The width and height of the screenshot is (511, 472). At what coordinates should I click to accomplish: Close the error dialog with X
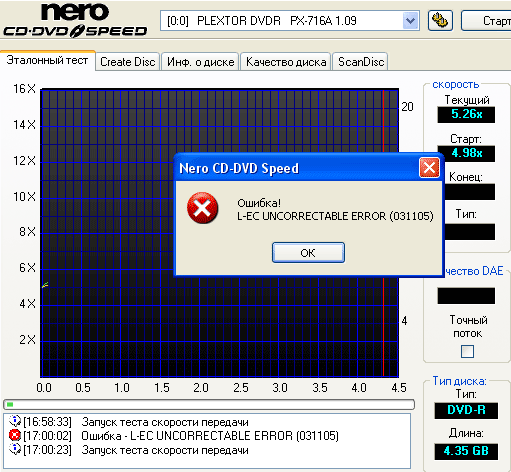(x=429, y=167)
